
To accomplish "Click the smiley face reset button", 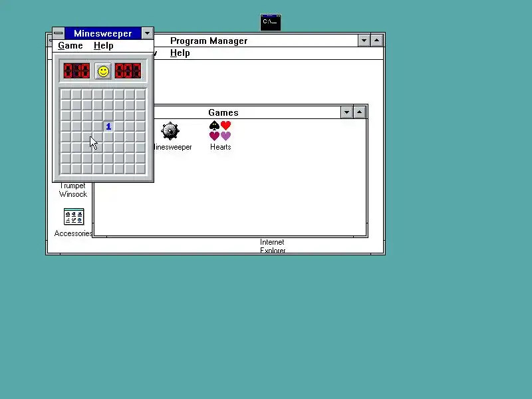I will [x=103, y=71].
